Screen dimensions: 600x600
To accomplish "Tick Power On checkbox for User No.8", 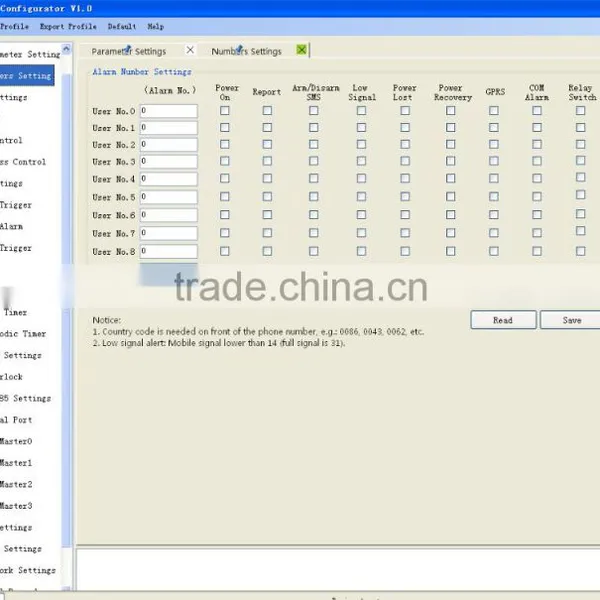I will point(225,251).
